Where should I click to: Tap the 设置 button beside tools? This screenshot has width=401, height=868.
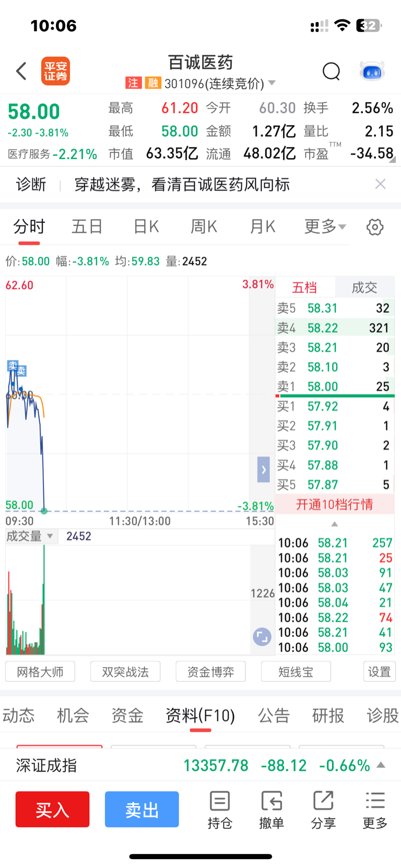point(380,671)
